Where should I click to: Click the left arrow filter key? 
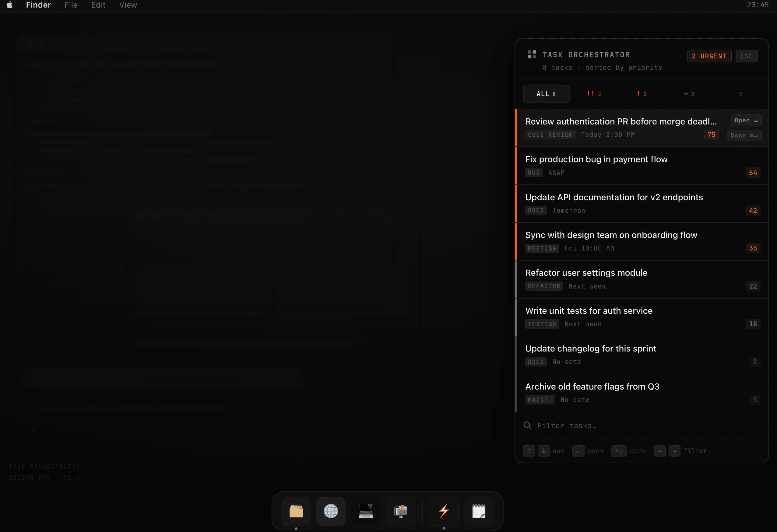(660, 451)
